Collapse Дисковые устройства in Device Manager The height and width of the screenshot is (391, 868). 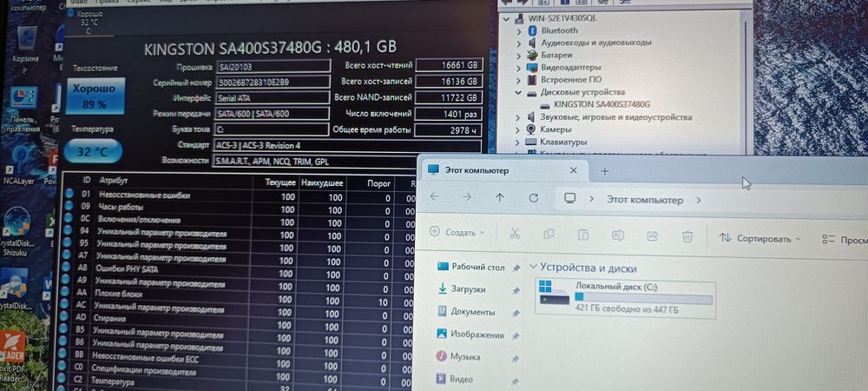tap(519, 92)
